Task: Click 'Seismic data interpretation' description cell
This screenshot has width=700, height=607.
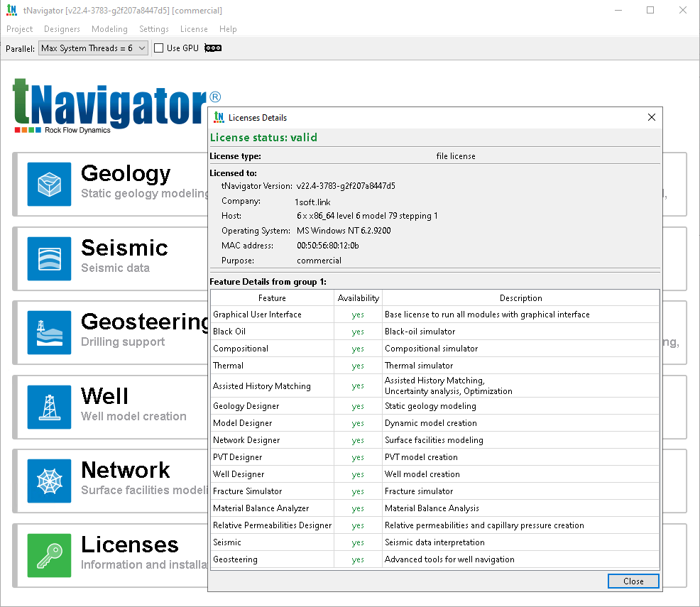Action: (x=520, y=542)
